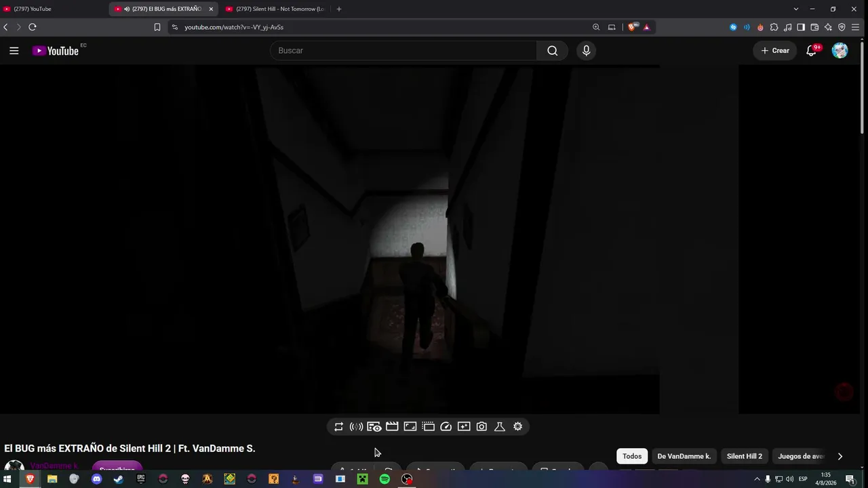Show hidden system tray icons
Image resolution: width=868 pixels, height=488 pixels.
pos(757,479)
